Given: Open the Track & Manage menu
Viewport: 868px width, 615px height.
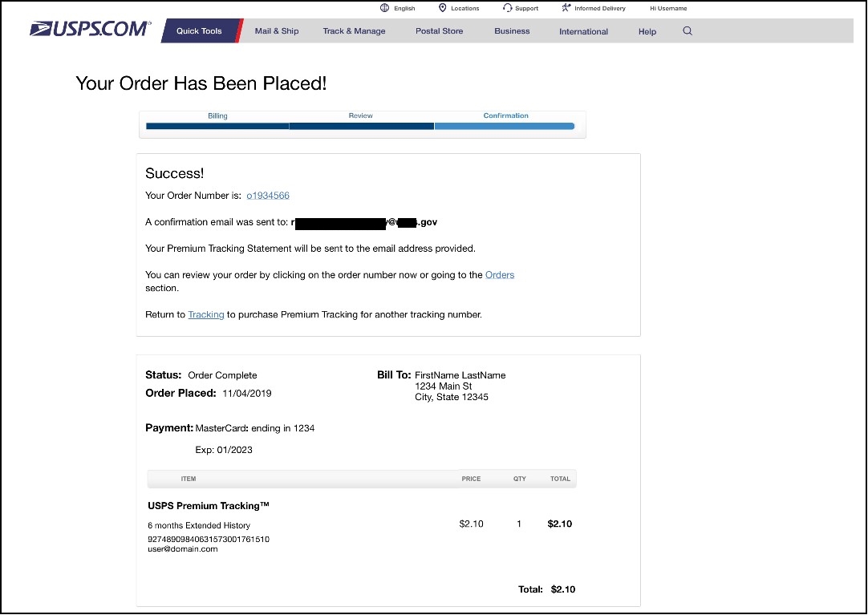Looking at the screenshot, I should [355, 31].
